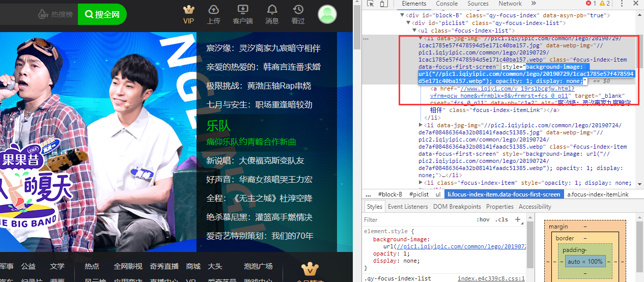Close the DevTools panel
Viewport: 644px width, 282px height.
pyautogui.click(x=636, y=4)
